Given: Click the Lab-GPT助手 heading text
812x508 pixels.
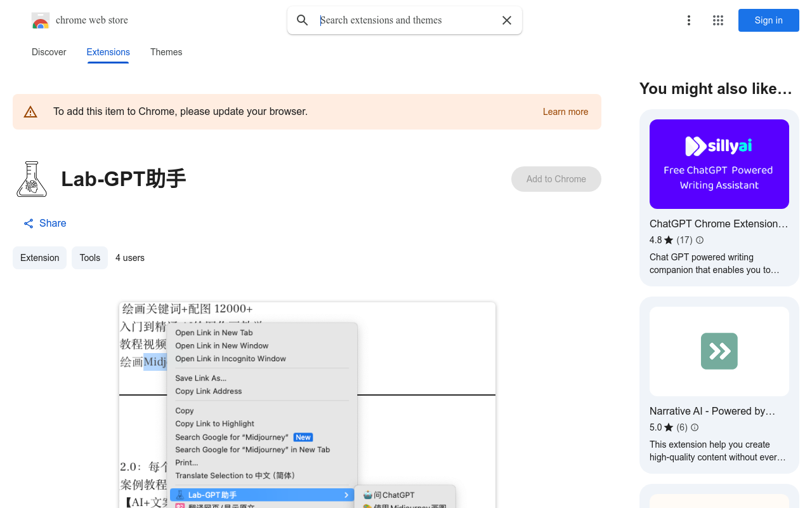Looking at the screenshot, I should (x=124, y=179).
